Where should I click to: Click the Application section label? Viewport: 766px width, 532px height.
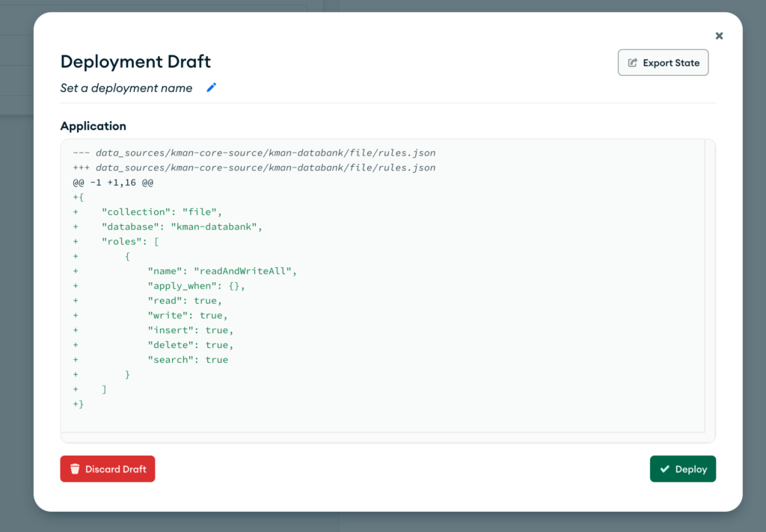[94, 126]
